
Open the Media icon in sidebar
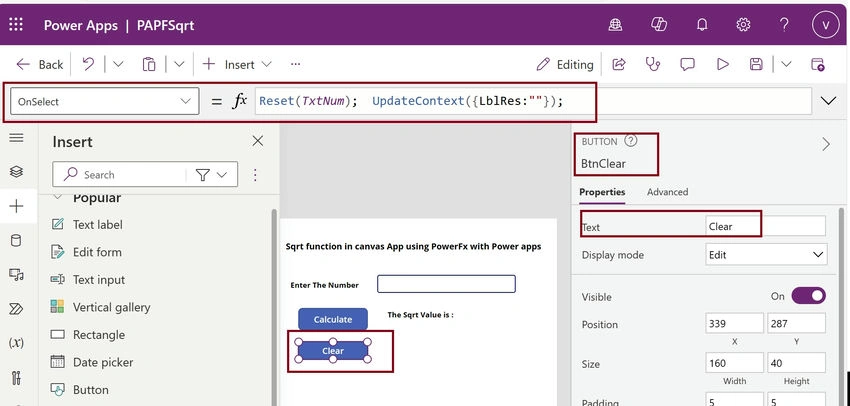[16, 275]
